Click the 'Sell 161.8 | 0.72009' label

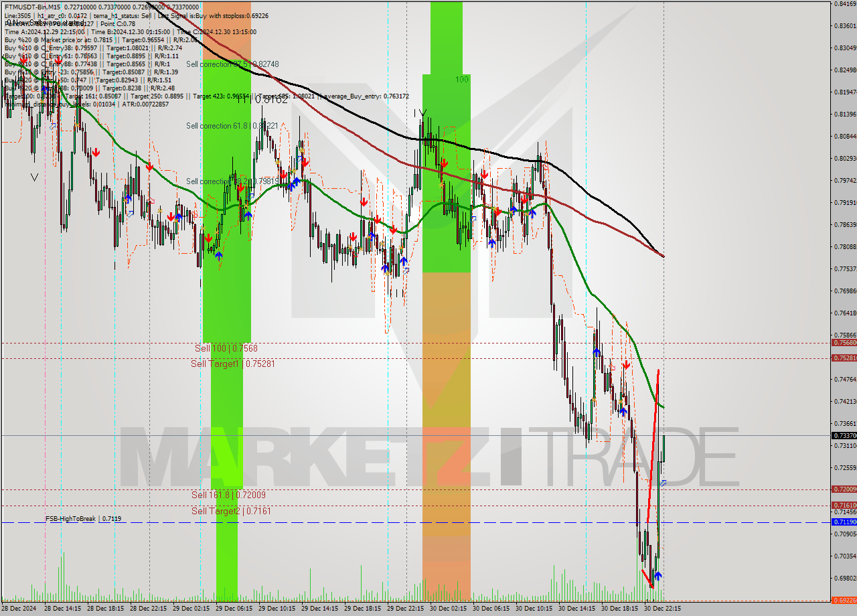(228, 495)
